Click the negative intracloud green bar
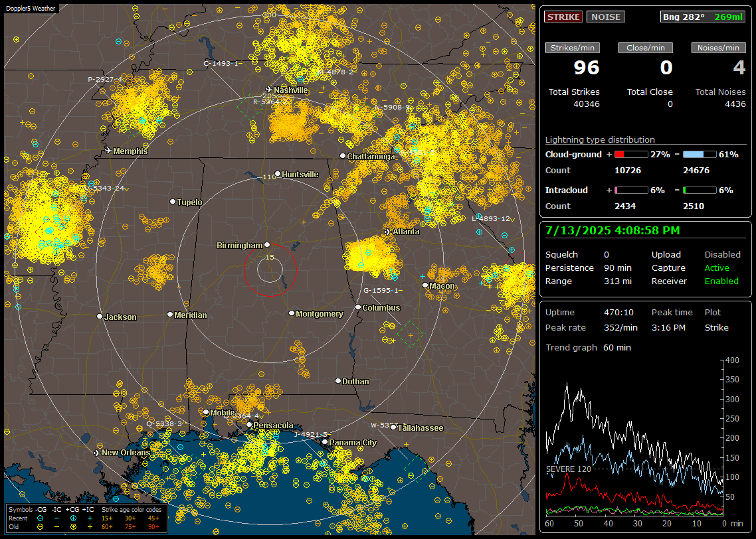Viewport: 756px width, 539px height. click(700, 191)
